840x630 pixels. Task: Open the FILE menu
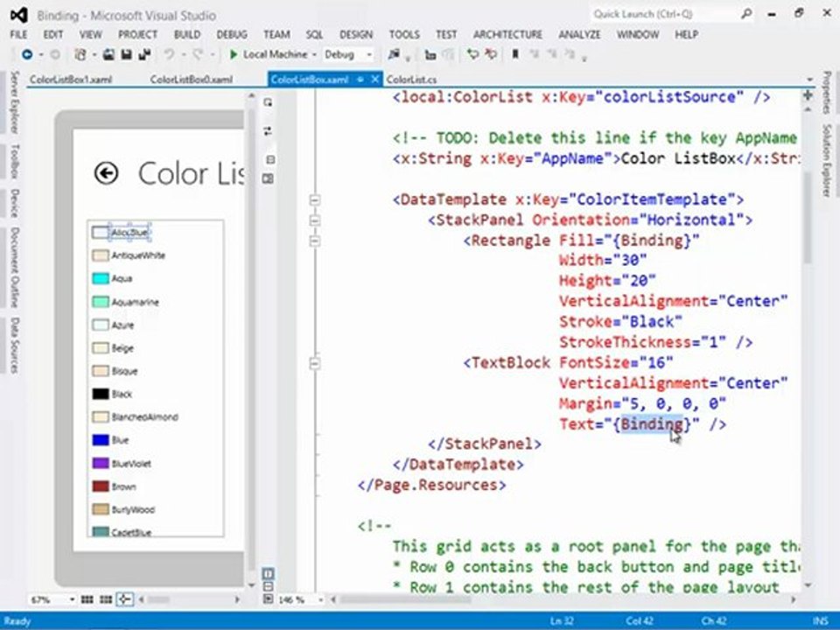click(18, 34)
